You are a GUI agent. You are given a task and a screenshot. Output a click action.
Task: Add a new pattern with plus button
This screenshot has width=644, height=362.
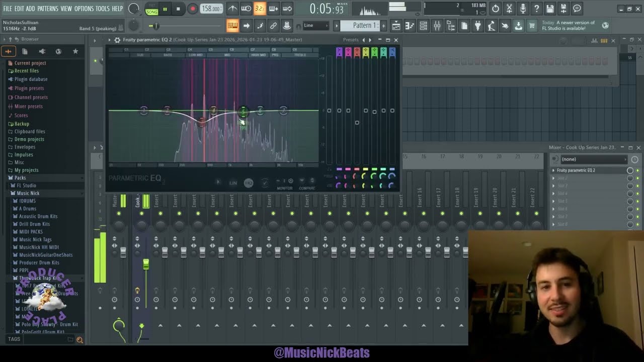(383, 26)
